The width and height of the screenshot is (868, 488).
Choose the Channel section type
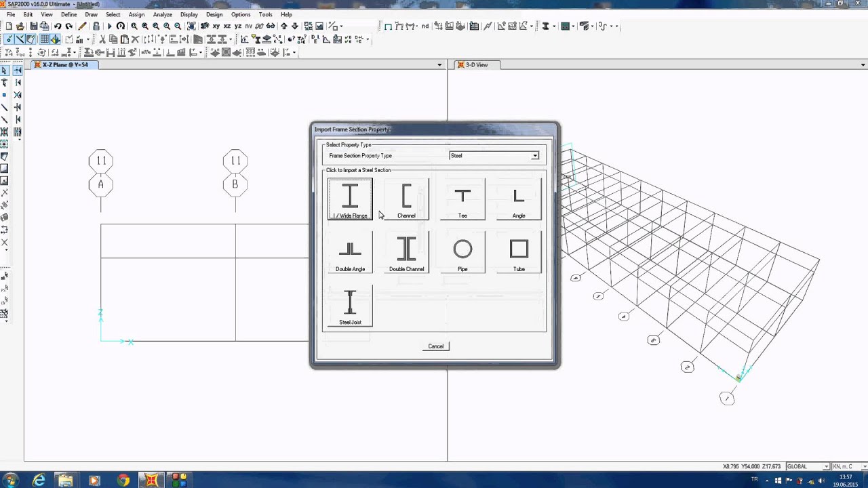[406, 199]
